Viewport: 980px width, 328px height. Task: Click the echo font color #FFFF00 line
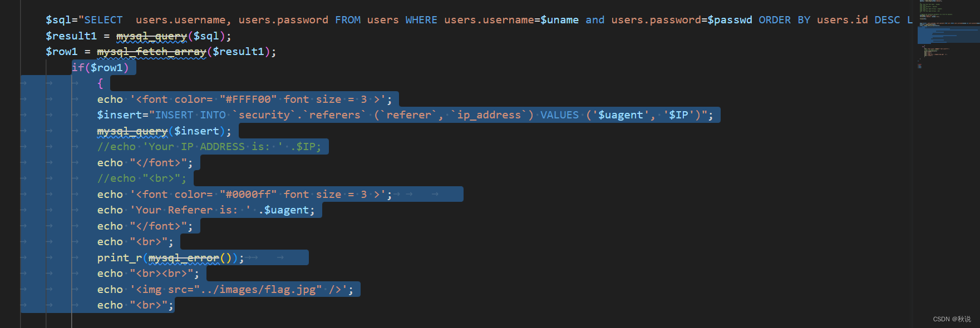tap(245, 100)
